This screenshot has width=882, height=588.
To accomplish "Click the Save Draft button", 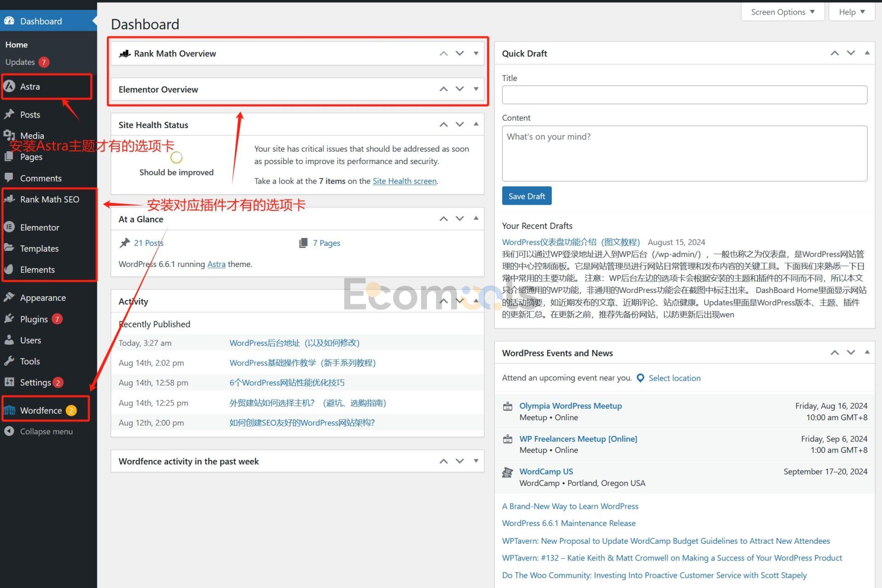I will point(526,196).
